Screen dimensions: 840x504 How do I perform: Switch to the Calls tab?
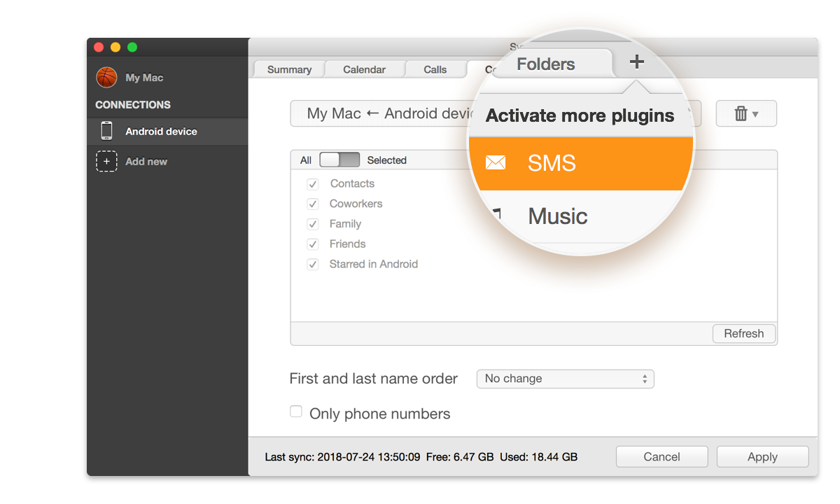point(435,69)
